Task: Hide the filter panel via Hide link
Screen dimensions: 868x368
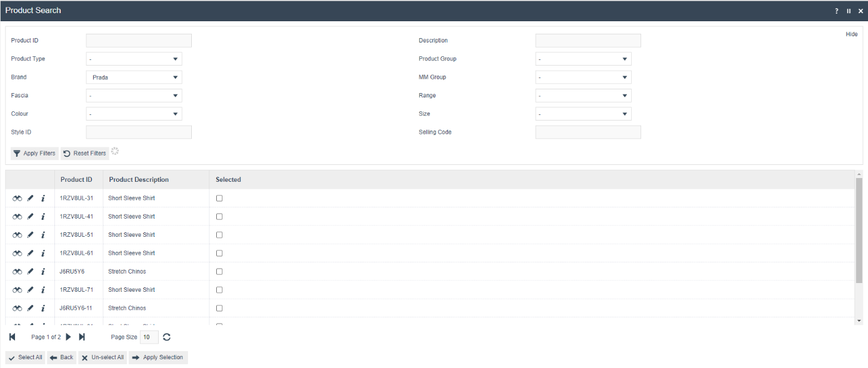Action: pos(851,34)
